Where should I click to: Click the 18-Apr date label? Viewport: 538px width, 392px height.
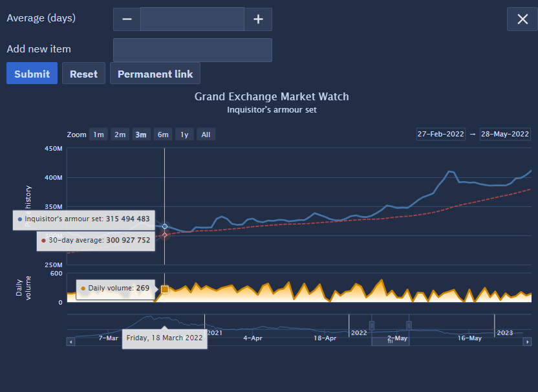pos(325,338)
